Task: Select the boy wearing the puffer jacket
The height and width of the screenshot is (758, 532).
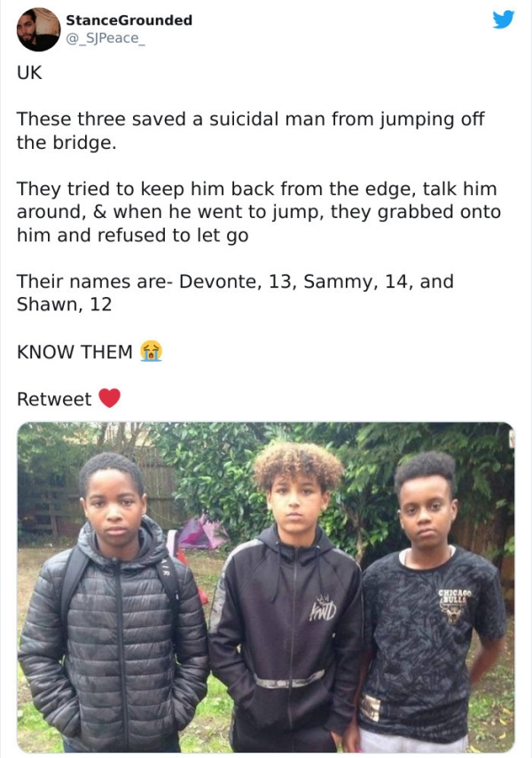Action: 114,605
